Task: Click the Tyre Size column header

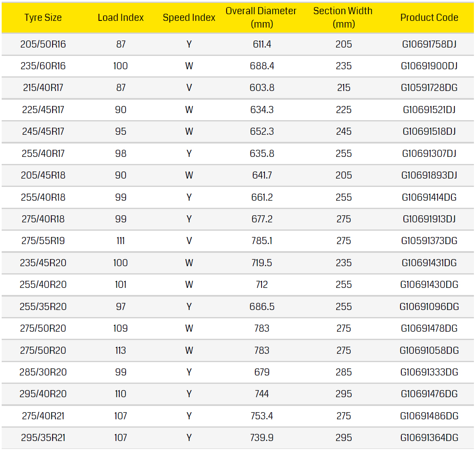Action: [43, 18]
